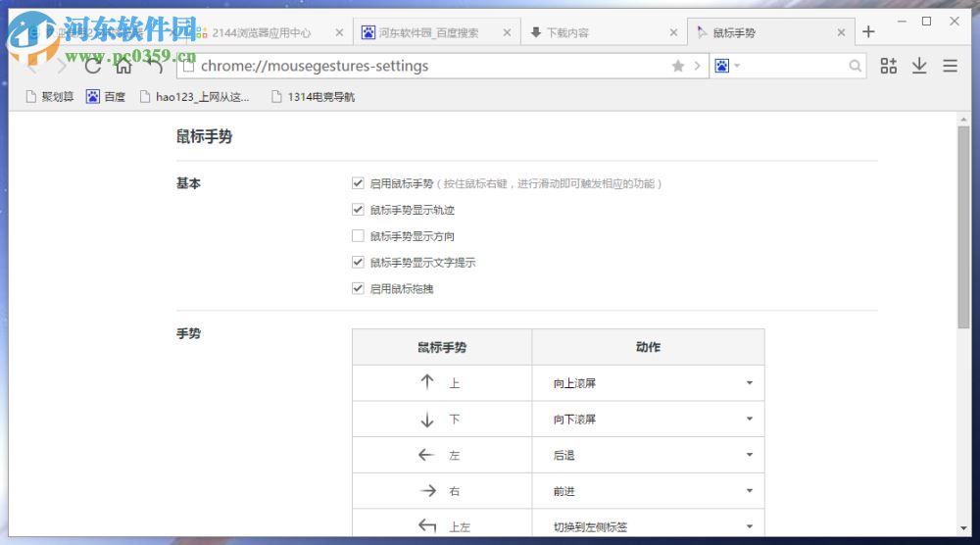Image resolution: width=980 pixels, height=545 pixels.
Task: Bookmark page with star icon
Action: coord(678,66)
